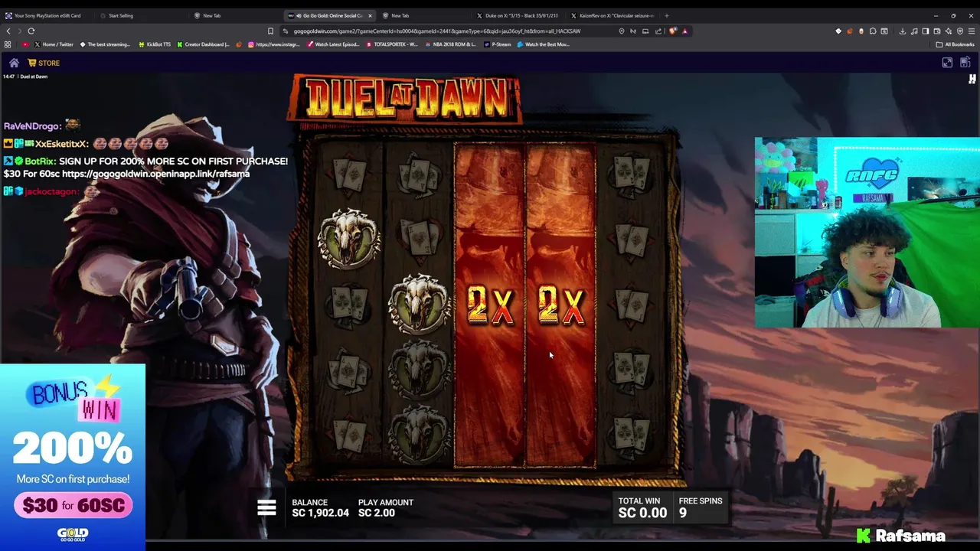
Task: Click the bright skull symbol on reel one
Action: pos(349,238)
